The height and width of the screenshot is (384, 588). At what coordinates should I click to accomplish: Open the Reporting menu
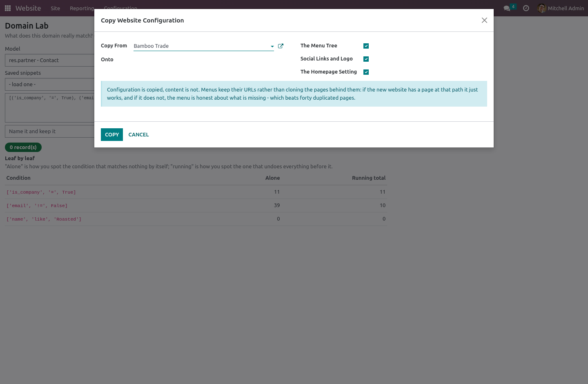pos(82,8)
